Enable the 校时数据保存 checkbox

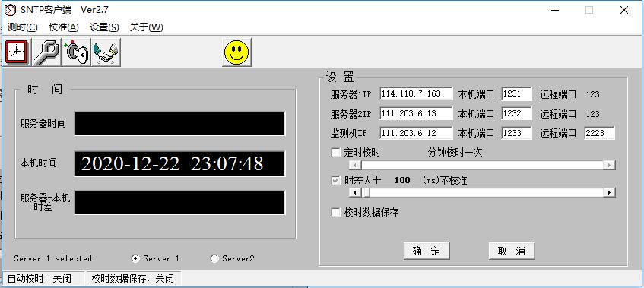335,213
